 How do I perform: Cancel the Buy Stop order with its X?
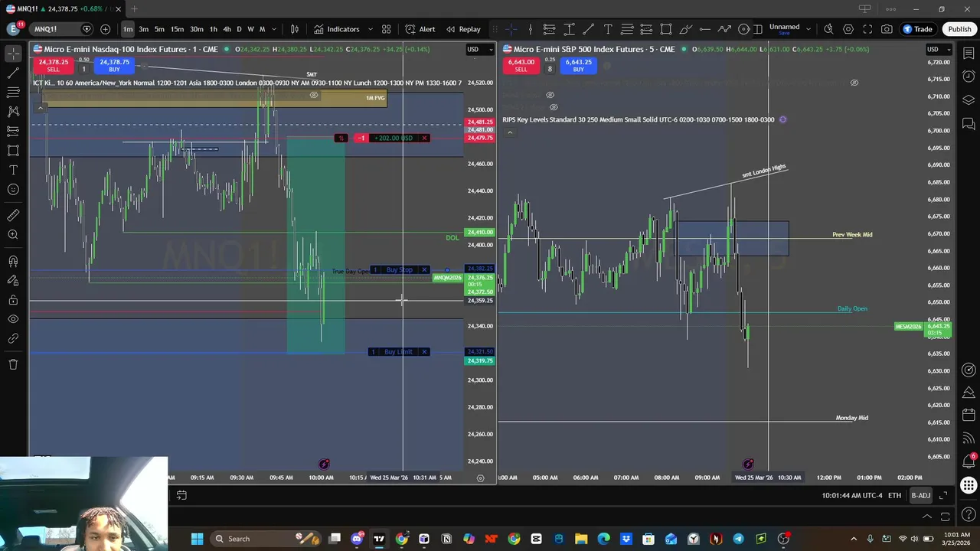pyautogui.click(x=424, y=270)
